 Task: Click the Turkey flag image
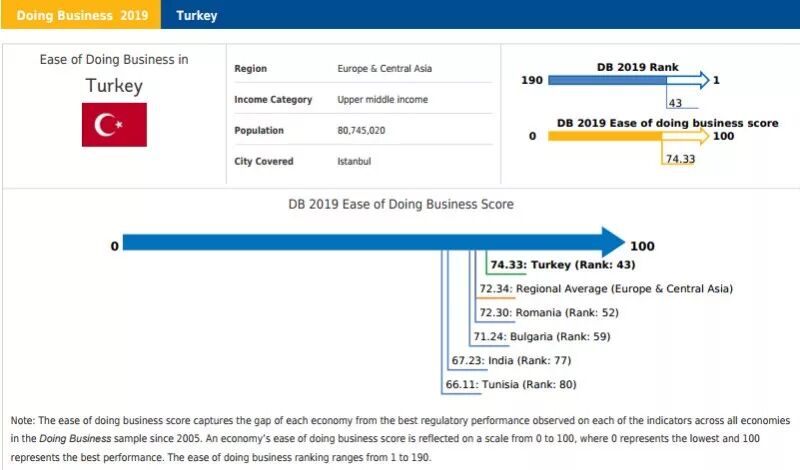pos(114,125)
